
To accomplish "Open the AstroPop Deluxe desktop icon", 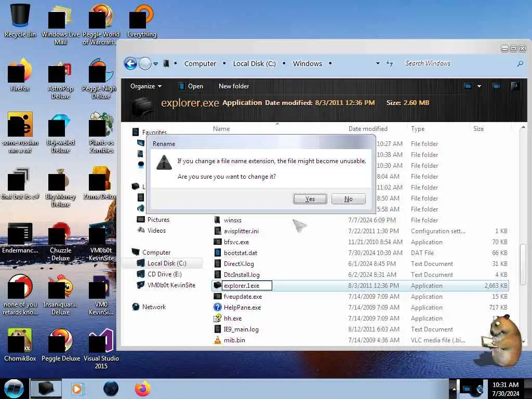I will tap(60, 79).
